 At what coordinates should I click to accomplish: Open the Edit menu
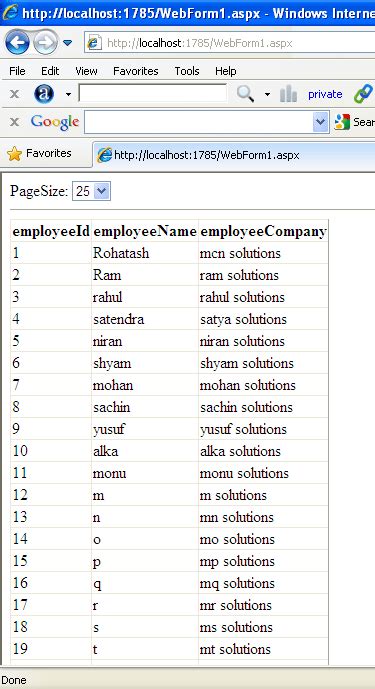(50, 71)
